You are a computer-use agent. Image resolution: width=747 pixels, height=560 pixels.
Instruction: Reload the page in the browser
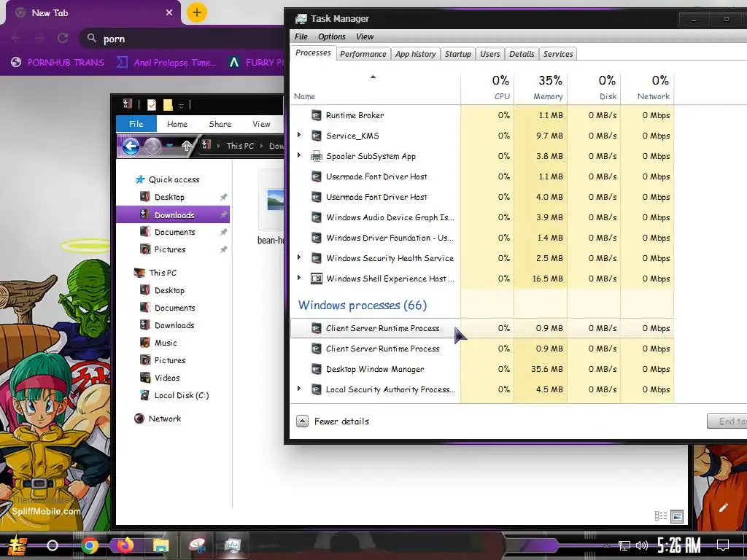pyautogui.click(x=63, y=38)
